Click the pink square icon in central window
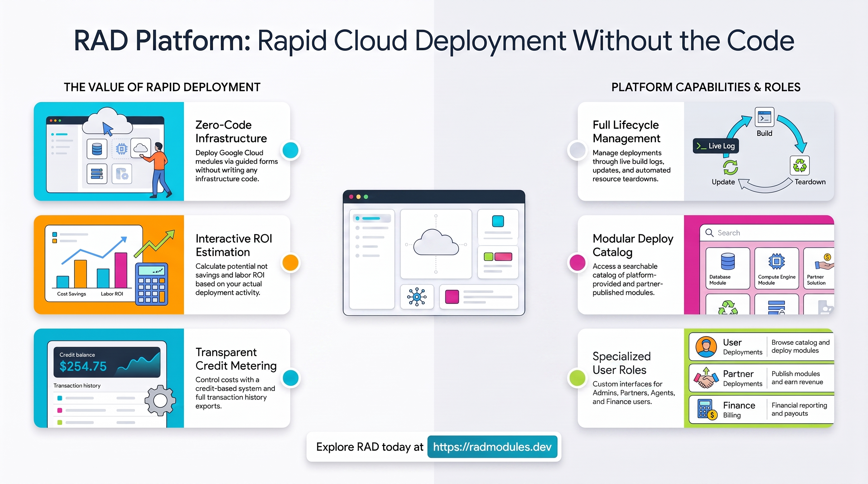Image resolution: width=868 pixels, height=484 pixels. coord(452,297)
